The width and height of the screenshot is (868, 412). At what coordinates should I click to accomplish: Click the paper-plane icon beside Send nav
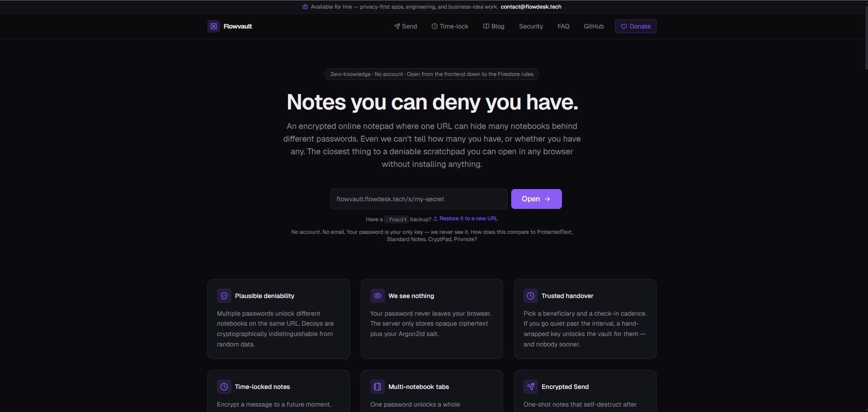click(397, 26)
